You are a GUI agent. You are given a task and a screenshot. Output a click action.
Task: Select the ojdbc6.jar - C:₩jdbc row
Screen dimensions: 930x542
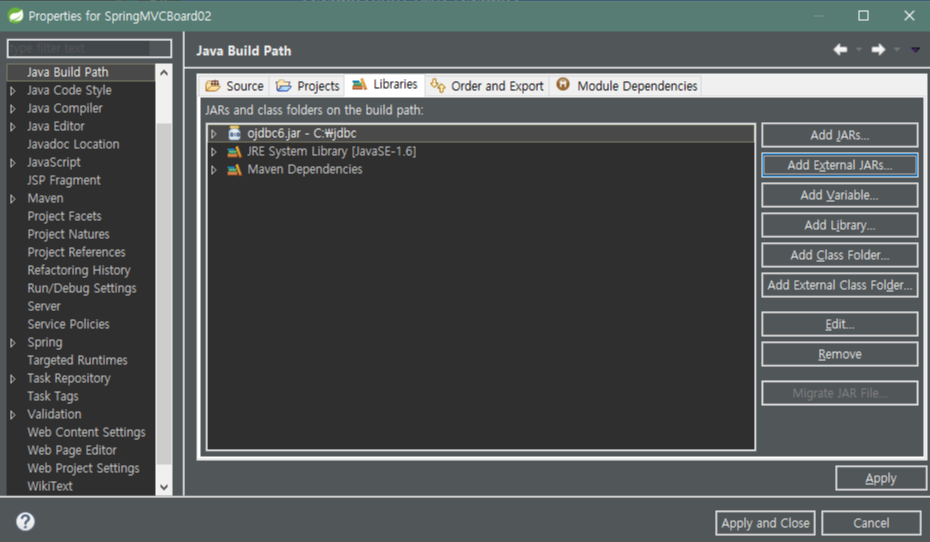pos(481,133)
